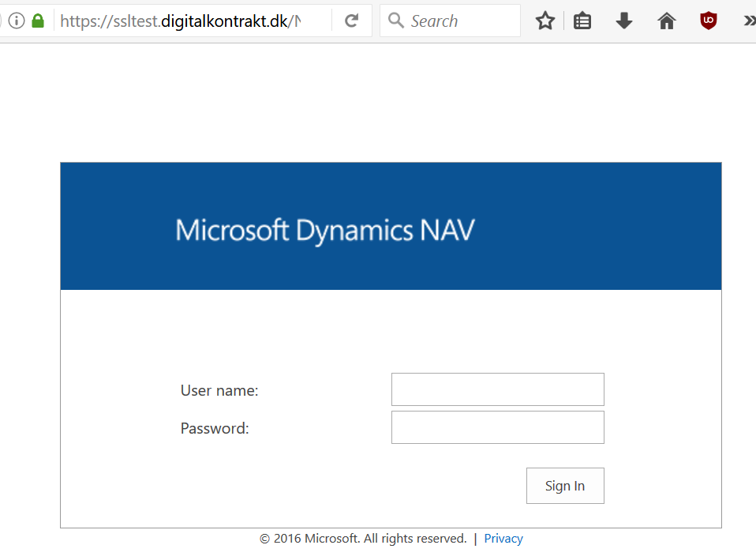Click the green secure padlock icon
The image size is (756, 560).
pos(38,21)
